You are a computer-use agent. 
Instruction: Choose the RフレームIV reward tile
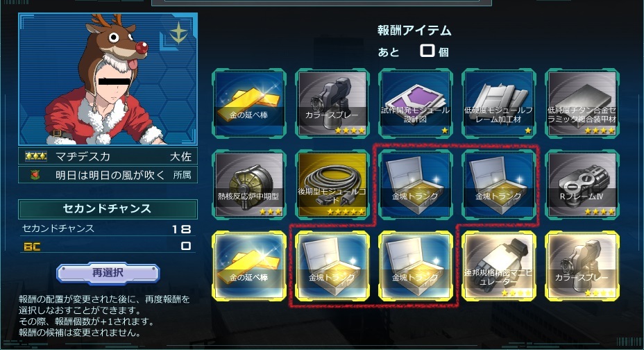(x=582, y=185)
